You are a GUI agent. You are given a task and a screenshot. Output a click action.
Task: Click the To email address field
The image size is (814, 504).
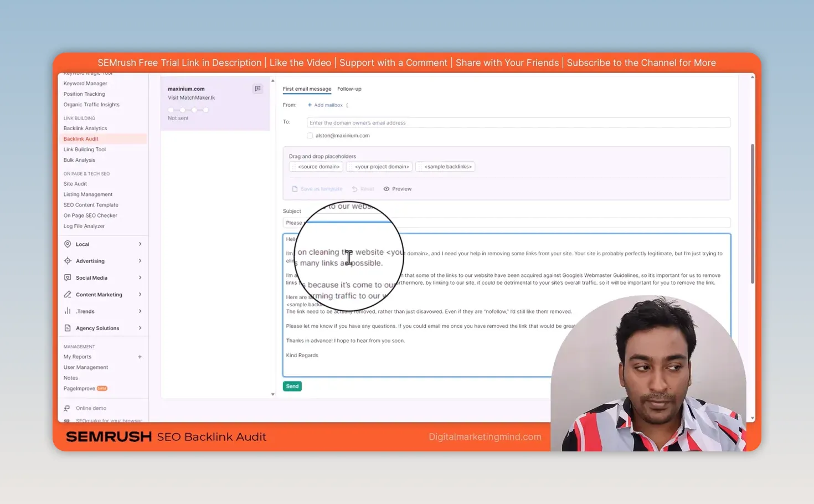click(518, 123)
